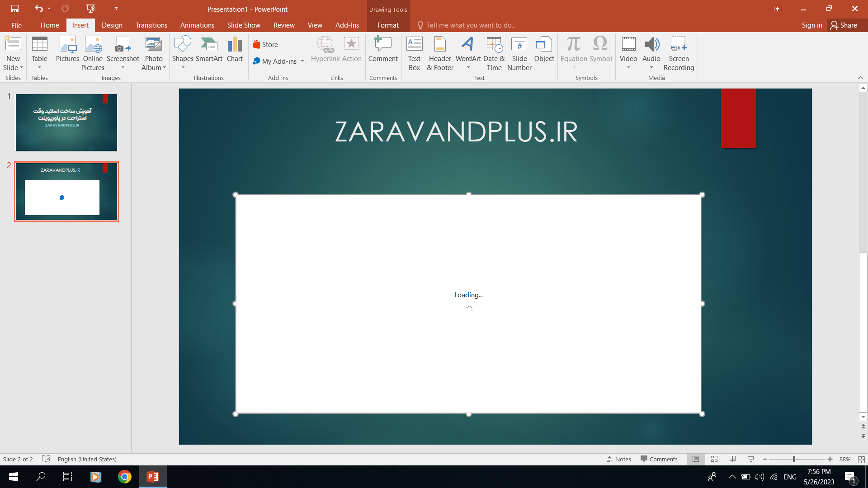Open the WordArt styles gallery
Image resolution: width=868 pixels, height=488 pixels.
pyautogui.click(x=468, y=53)
